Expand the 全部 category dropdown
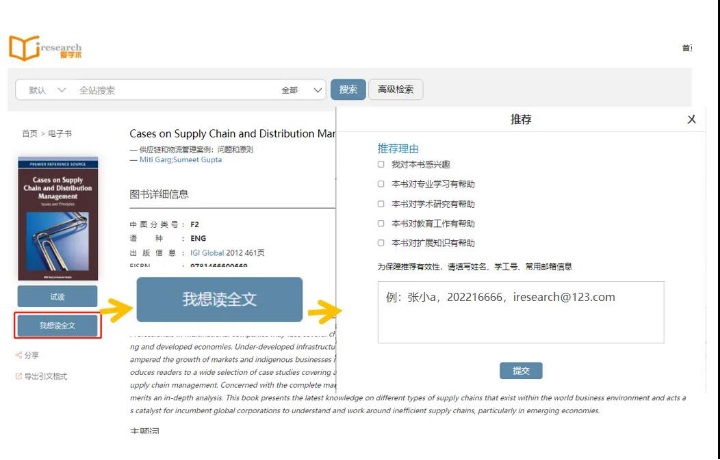Image resolution: width=720 pixels, height=460 pixels. 303,90
